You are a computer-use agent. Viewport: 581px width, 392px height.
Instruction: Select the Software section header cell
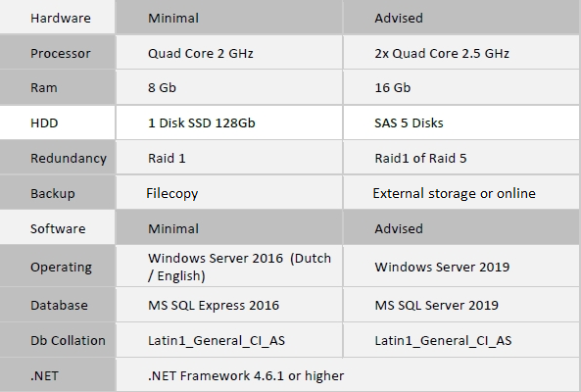click(x=58, y=228)
